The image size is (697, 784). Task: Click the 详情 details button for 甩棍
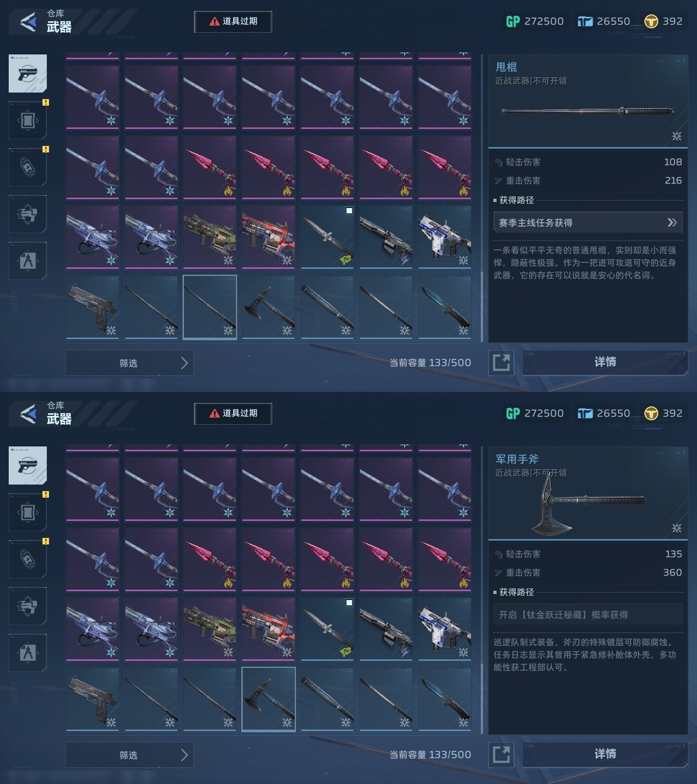click(605, 362)
